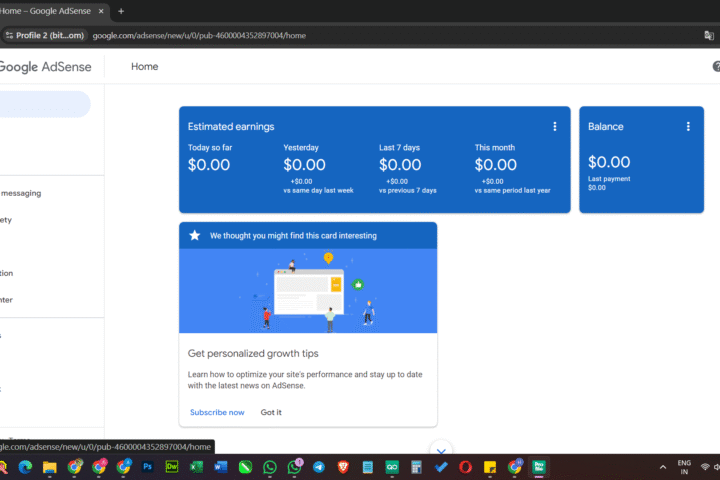
Task: Open File Explorer from the taskbar
Action: pos(50,467)
